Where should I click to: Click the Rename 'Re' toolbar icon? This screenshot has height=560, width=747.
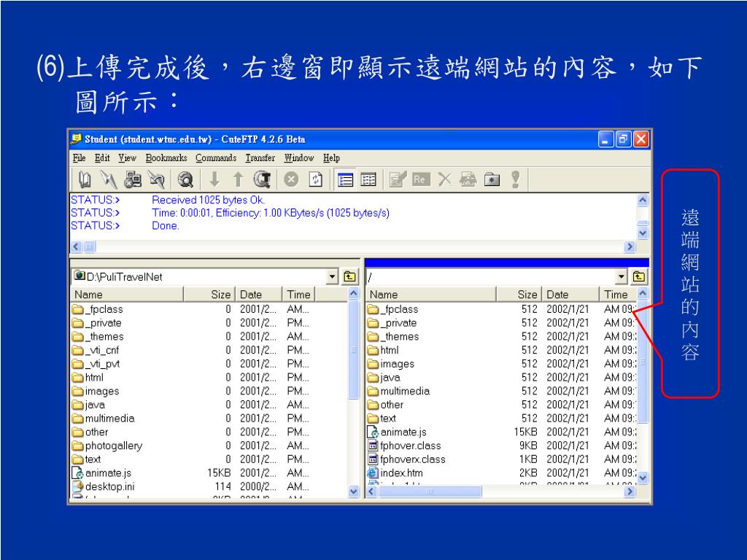421,179
